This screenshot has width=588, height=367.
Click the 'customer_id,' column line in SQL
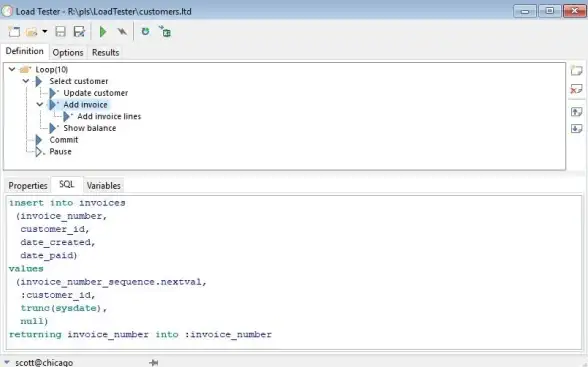click(55, 229)
